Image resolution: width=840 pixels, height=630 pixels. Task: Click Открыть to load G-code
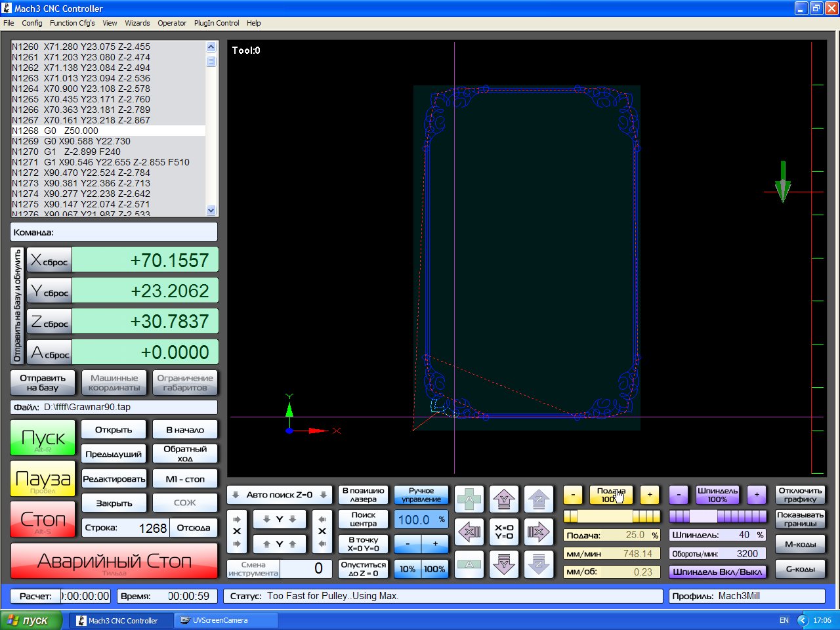click(x=114, y=430)
